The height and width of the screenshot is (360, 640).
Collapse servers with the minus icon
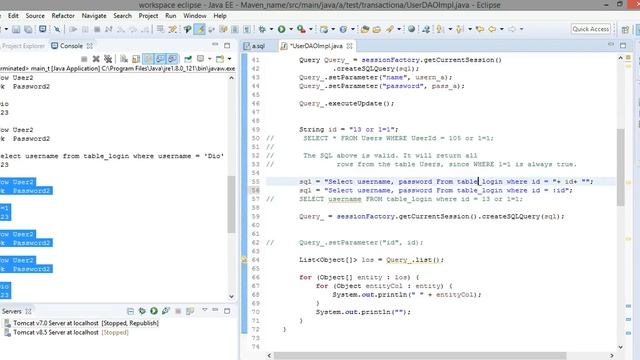[130, 311]
